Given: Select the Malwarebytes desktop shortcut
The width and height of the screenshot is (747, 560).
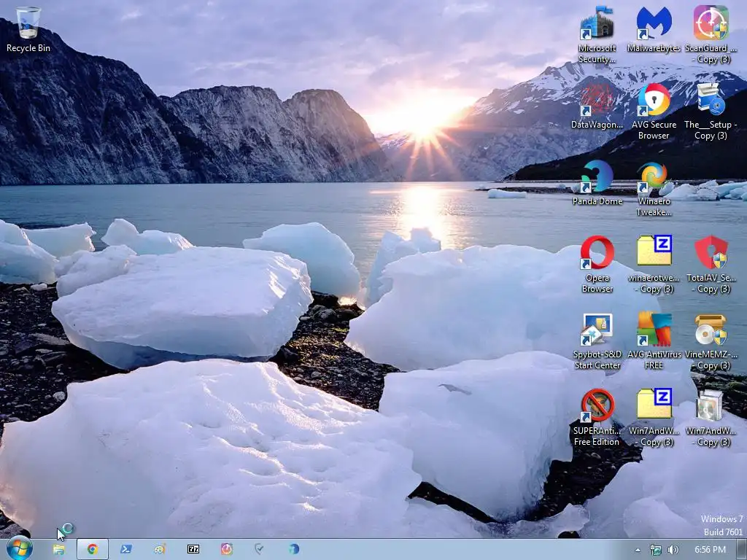Looking at the screenshot, I should coord(654,29).
